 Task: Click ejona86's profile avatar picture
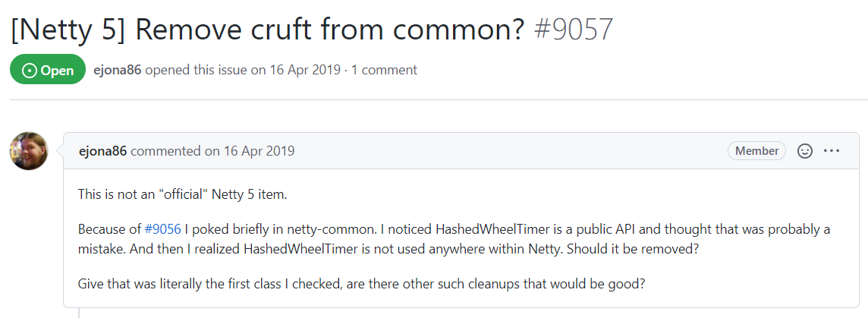[x=29, y=151]
